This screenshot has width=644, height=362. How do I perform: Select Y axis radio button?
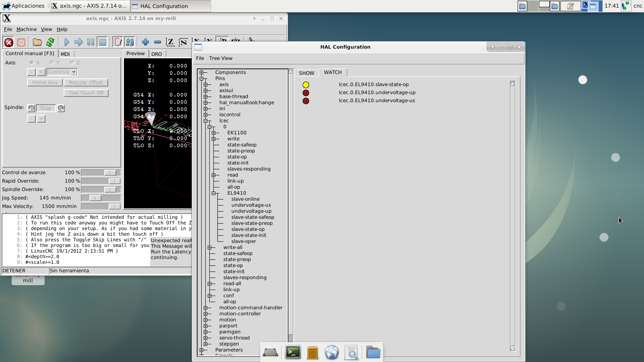click(x=52, y=63)
